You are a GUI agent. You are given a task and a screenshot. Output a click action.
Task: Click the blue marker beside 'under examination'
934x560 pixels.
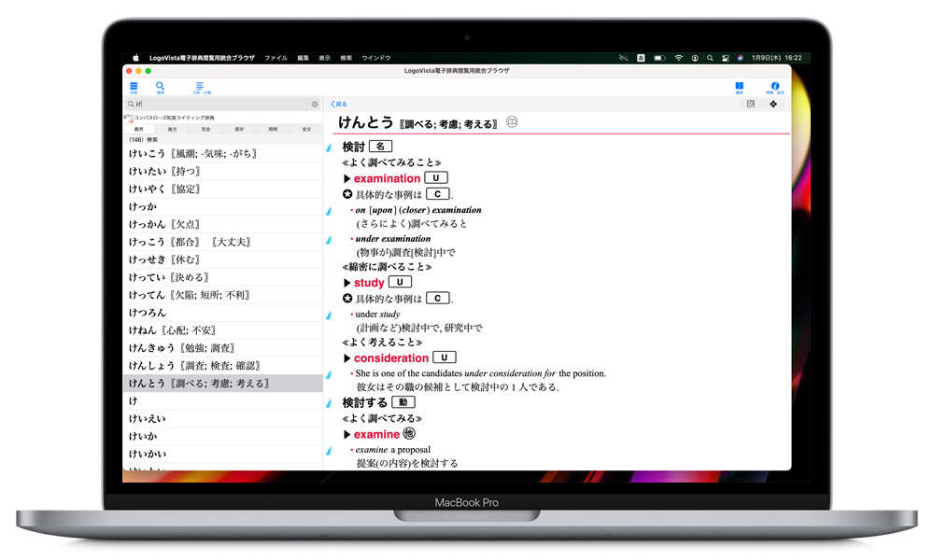(x=329, y=239)
